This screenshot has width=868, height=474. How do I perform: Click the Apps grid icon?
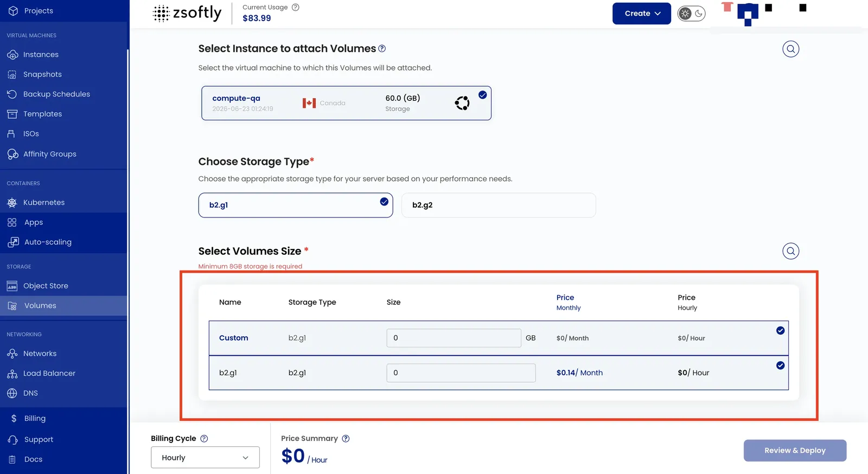coord(12,222)
